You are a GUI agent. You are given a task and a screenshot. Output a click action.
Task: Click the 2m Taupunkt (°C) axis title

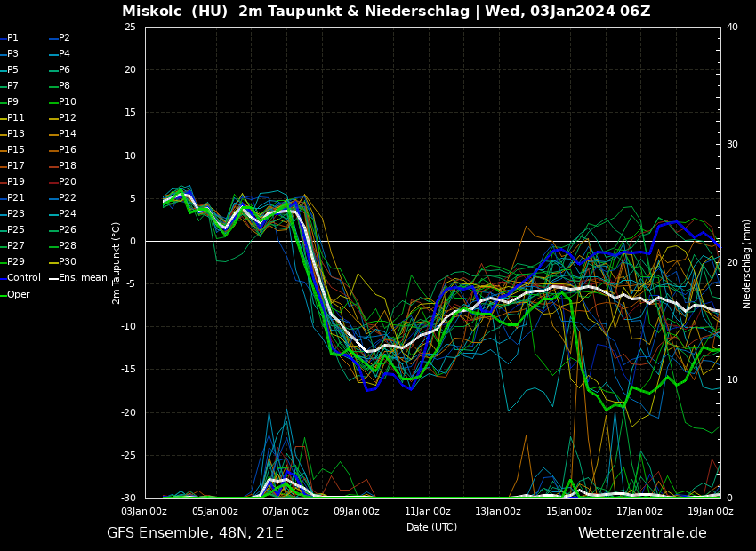click(117, 263)
